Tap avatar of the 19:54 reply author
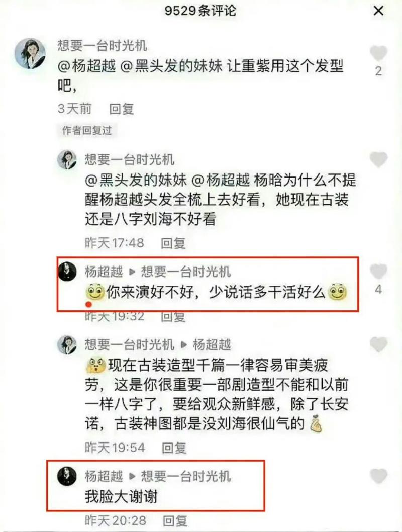The height and width of the screenshot is (532, 402). click(67, 345)
